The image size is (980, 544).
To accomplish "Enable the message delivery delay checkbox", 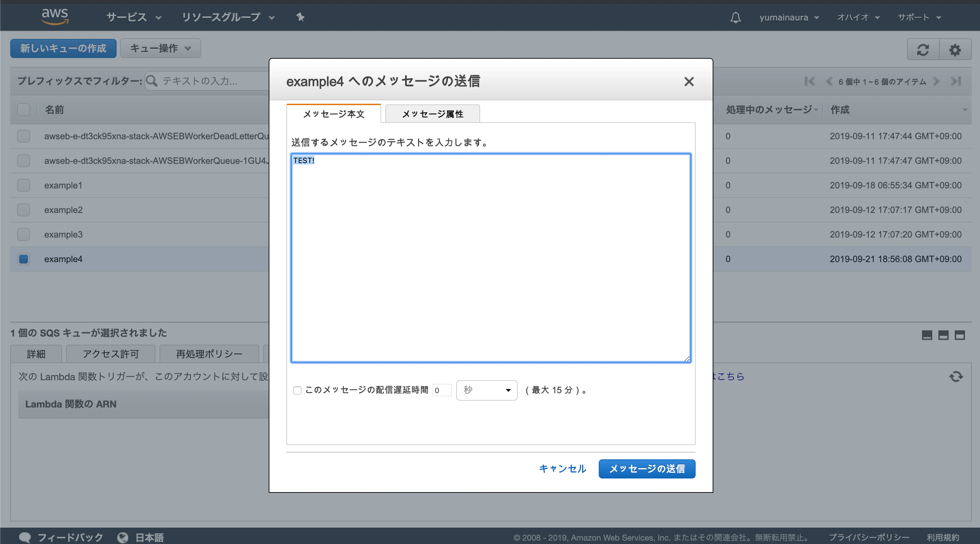I will [297, 390].
